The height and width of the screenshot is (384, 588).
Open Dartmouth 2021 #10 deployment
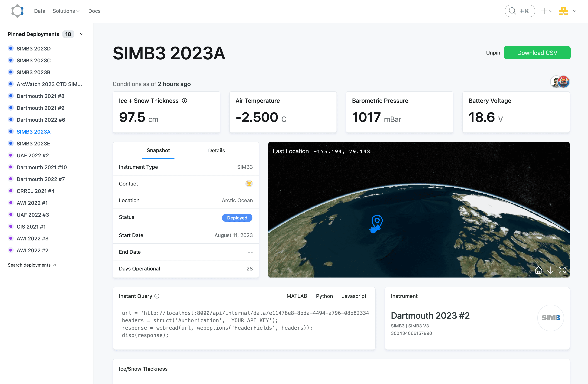[x=42, y=167]
